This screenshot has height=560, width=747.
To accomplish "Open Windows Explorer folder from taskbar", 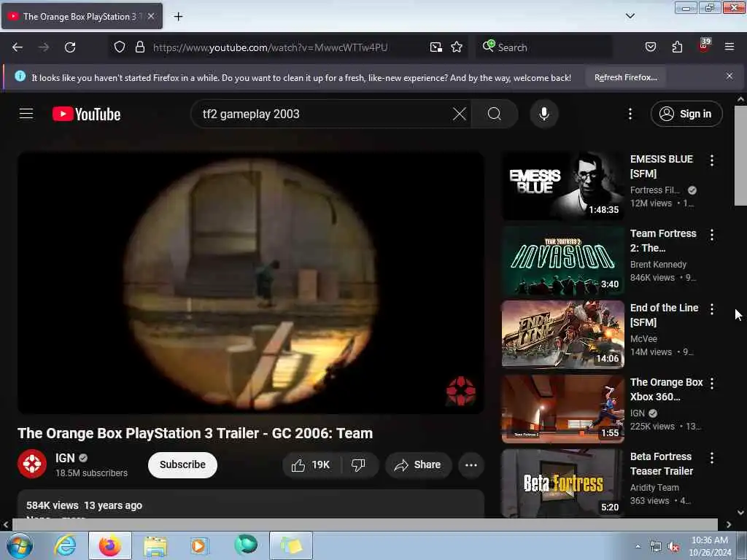I will click(x=155, y=545).
